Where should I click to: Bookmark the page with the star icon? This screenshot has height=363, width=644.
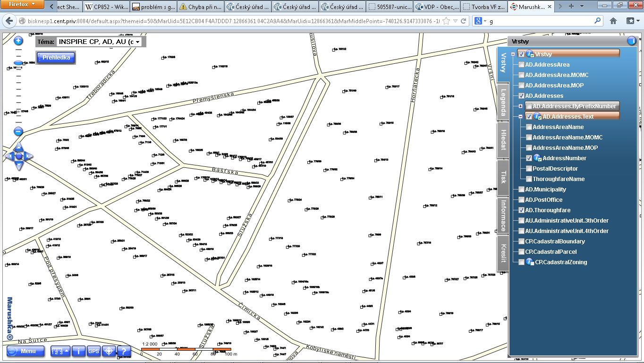point(446,21)
